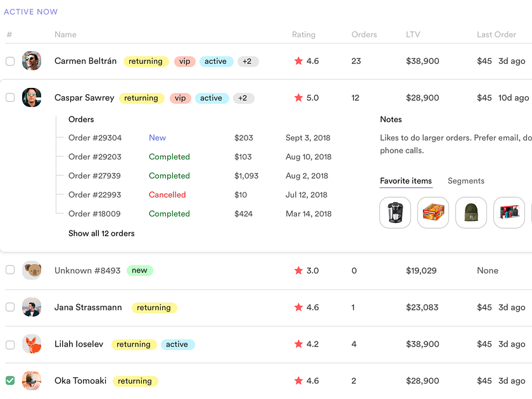Collapse Caspar Sawrey's expanded order details
The width and height of the screenshot is (532, 399).
click(84, 98)
